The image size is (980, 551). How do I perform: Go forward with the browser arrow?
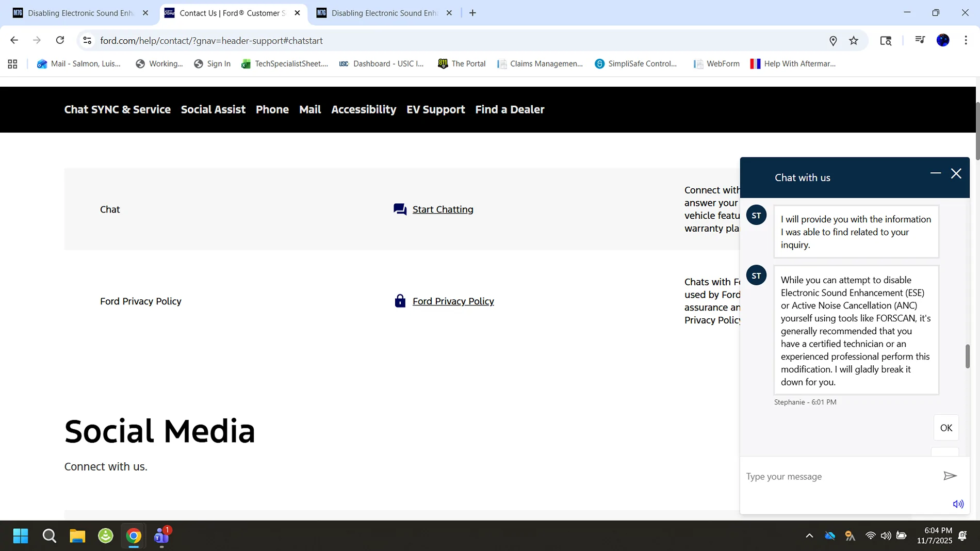pos(37,40)
